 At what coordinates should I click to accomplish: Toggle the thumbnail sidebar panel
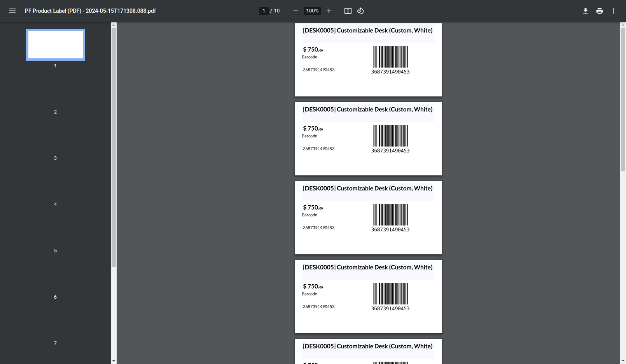(12, 11)
